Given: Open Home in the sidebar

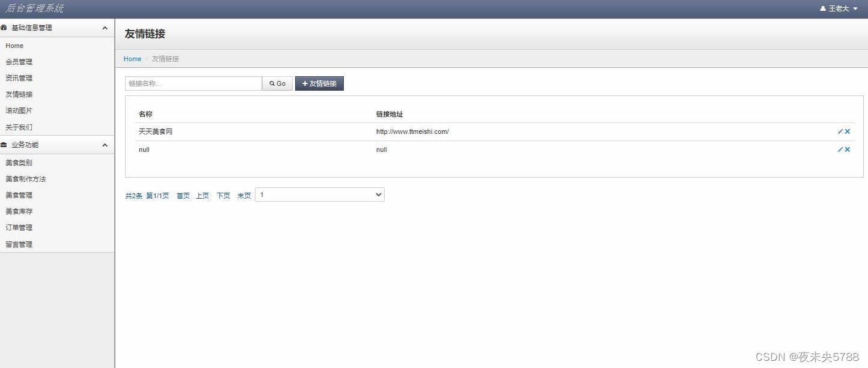Looking at the screenshot, I should point(14,46).
